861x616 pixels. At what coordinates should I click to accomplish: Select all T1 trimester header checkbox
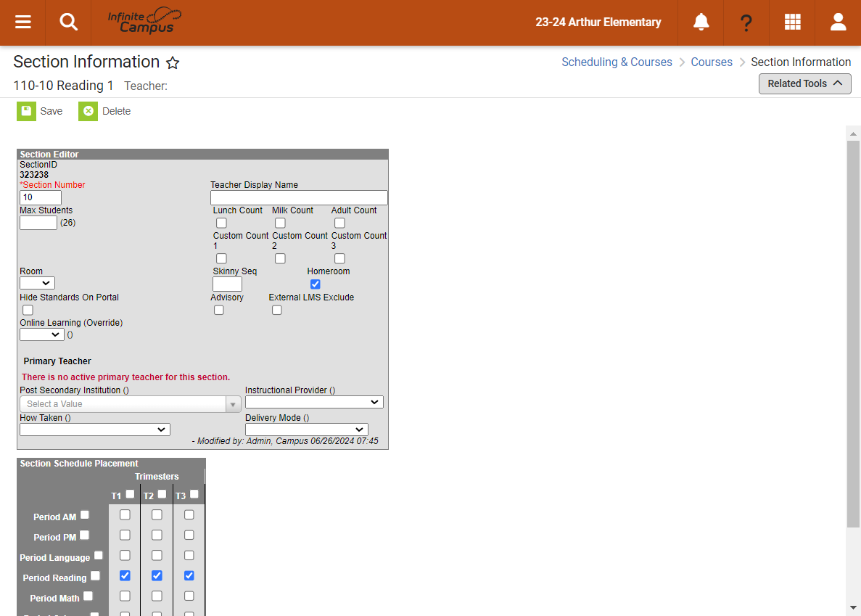click(x=130, y=494)
